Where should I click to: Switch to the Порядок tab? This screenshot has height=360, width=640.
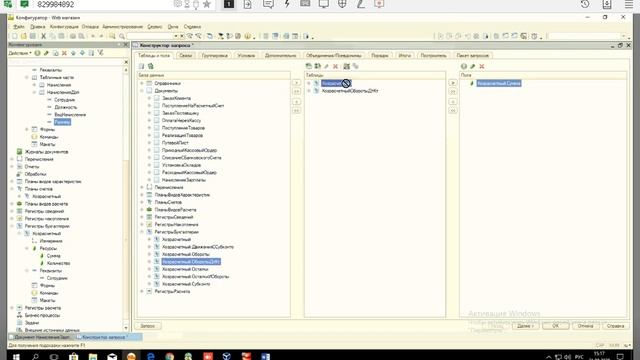click(380, 56)
